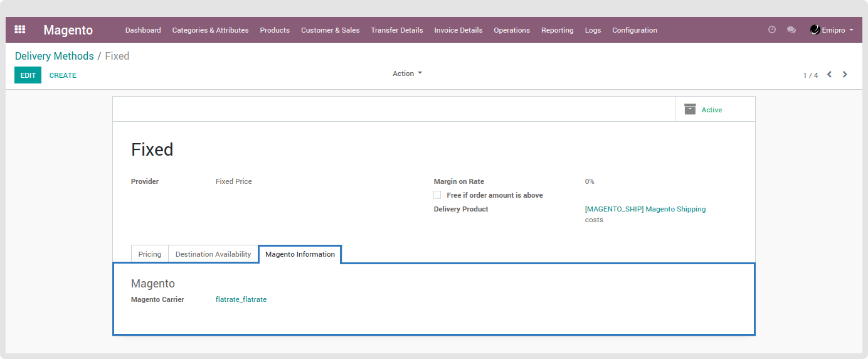Expand the Action dropdown
Viewport: 868px width, 359px height.
[407, 73]
